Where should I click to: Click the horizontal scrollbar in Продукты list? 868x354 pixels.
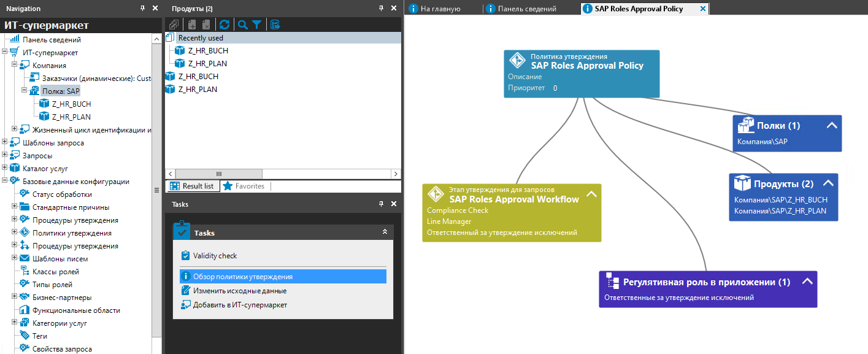pos(218,174)
